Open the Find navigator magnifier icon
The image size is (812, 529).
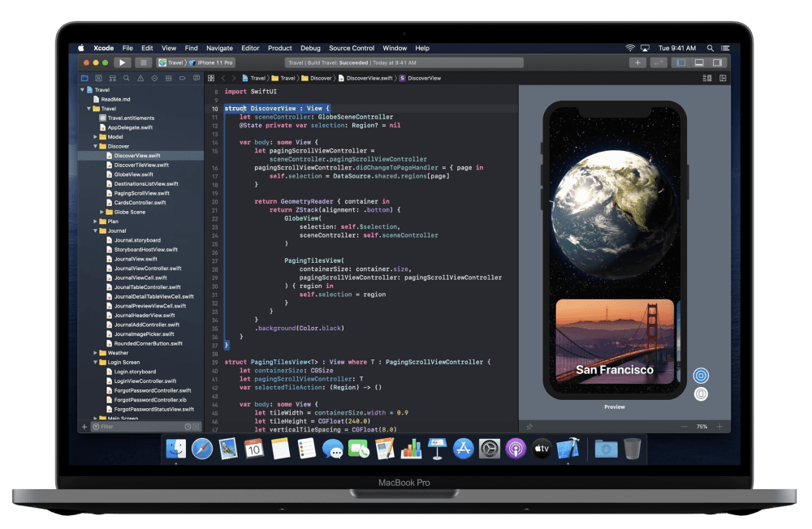click(x=127, y=78)
